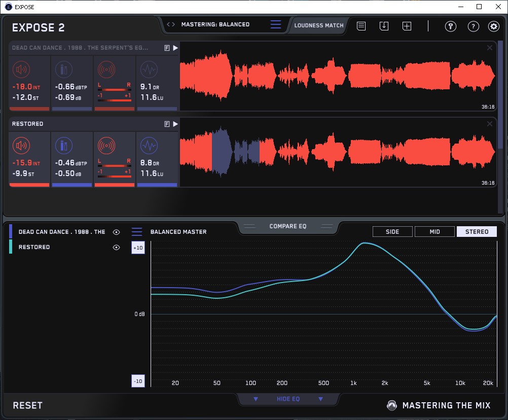
Task: Click the loudness icon in Restored track
Action: click(x=21, y=146)
